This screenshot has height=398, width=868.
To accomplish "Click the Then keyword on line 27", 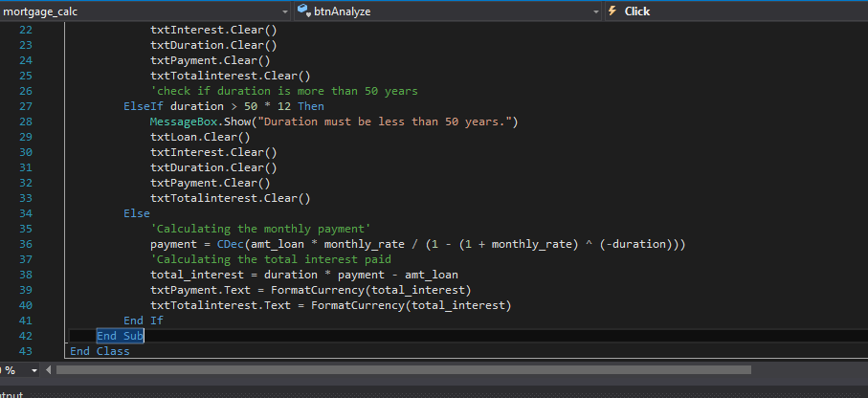I will click(311, 106).
